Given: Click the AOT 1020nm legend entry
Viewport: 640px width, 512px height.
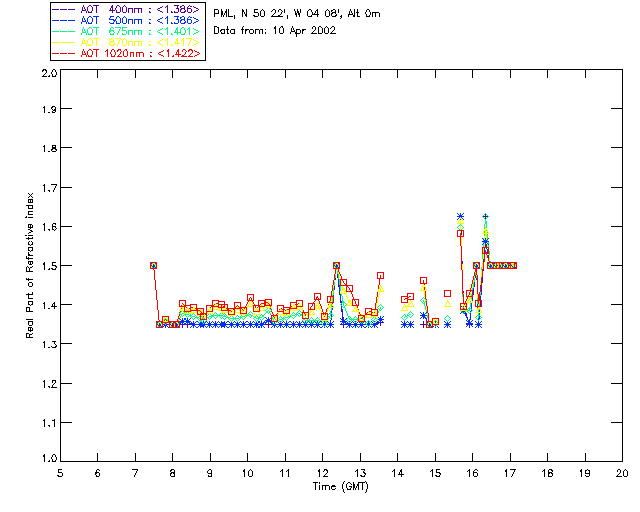Looking at the screenshot, I should (x=127, y=53).
